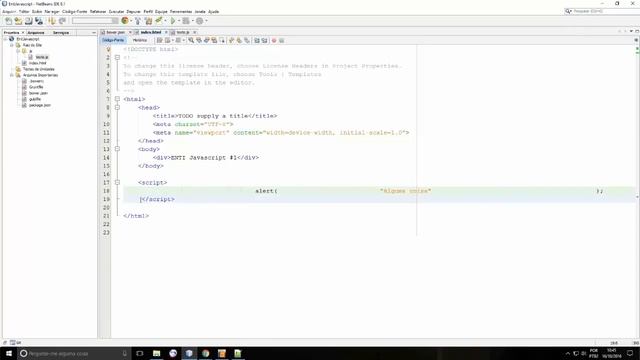Click the Save All toolbar icon
This screenshot has height=360, width=640.
click(39, 21)
